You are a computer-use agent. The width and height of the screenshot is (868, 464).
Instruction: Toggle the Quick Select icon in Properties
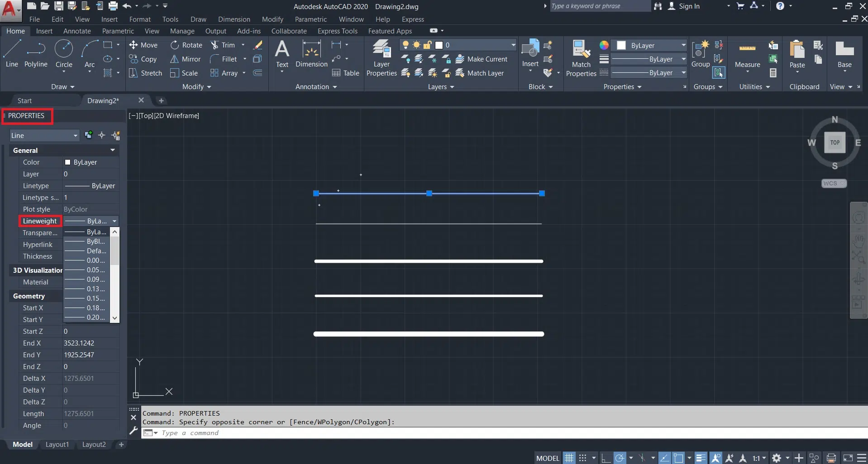click(x=116, y=135)
